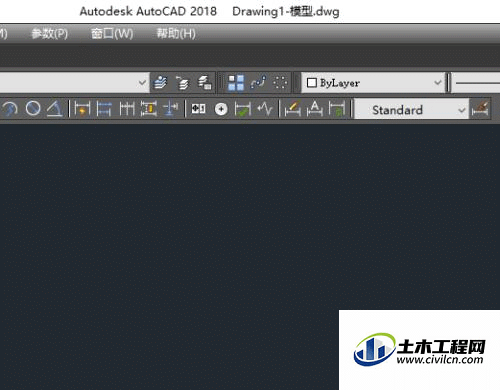Screen dimensions: 500x390
Task: Open the 参数(P) menu
Action: tap(50, 33)
